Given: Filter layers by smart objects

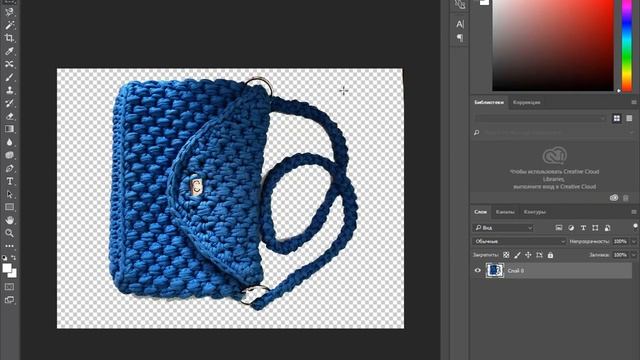Looking at the screenshot, I should pos(607,228).
